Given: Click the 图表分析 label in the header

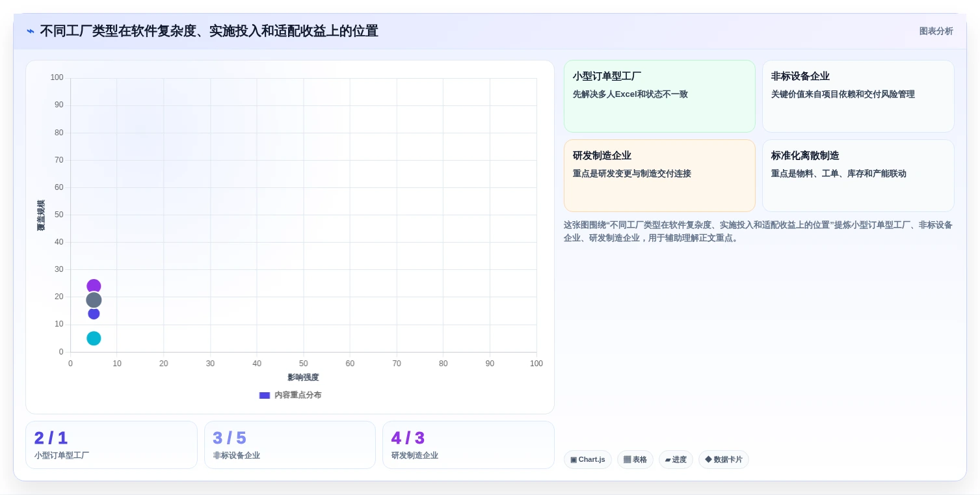Looking at the screenshot, I should (936, 31).
